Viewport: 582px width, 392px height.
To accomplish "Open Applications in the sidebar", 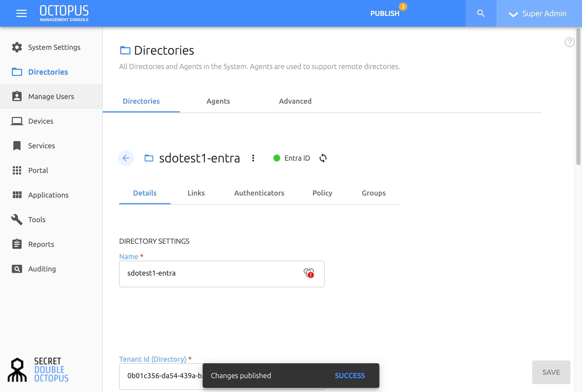I will pyautogui.click(x=51, y=195).
